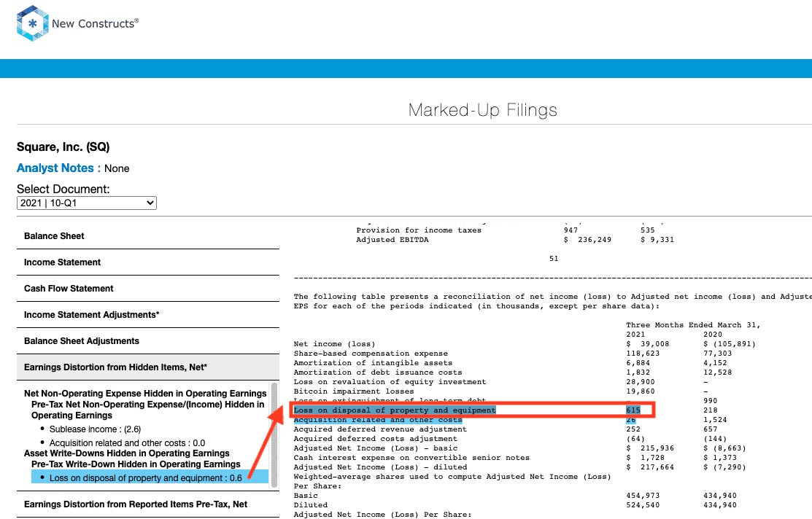Click Loss on revaluation of equity investment row

(x=390, y=382)
